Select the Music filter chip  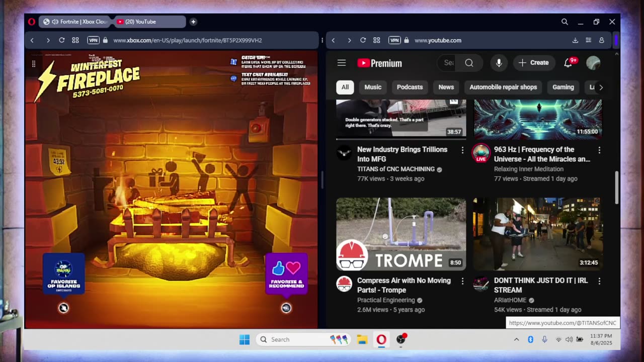tap(373, 87)
